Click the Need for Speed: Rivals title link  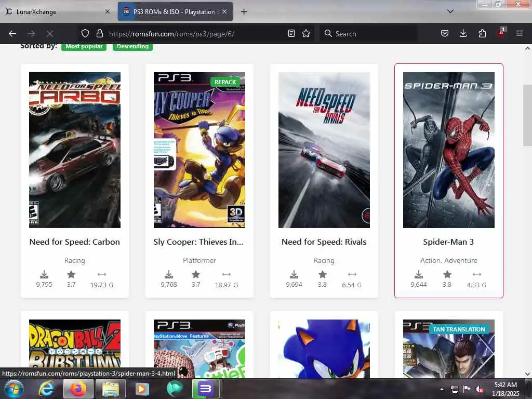tap(324, 242)
